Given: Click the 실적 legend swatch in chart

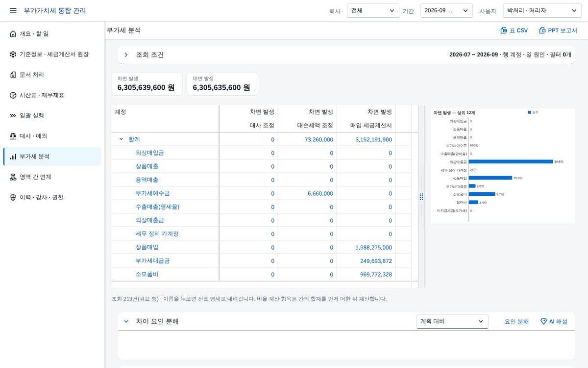Looking at the screenshot, I should [529, 112].
